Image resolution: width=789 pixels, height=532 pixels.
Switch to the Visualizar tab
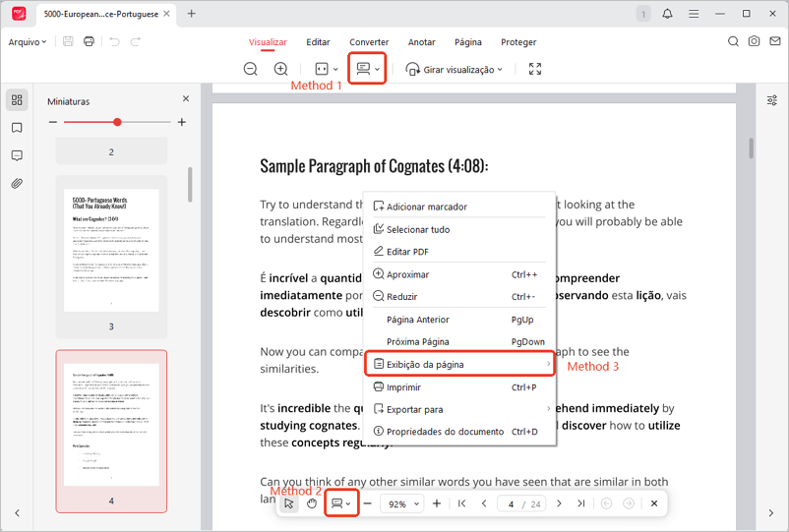tap(268, 42)
